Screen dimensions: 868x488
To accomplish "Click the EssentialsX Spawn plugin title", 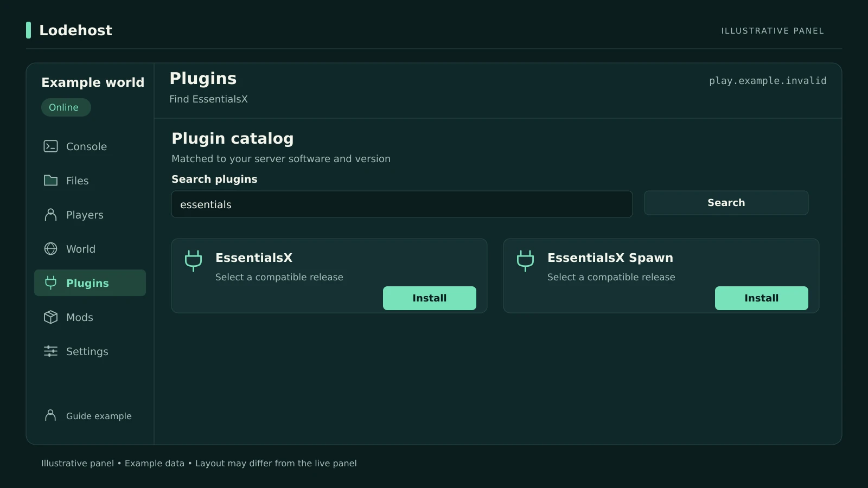I will coord(610,258).
